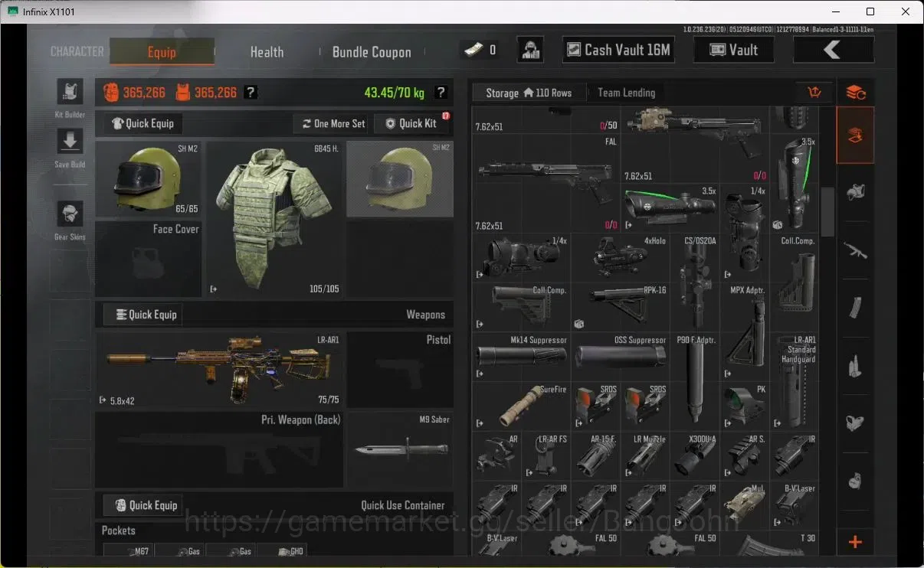This screenshot has width=924, height=568.
Task: Open Quick Kit button
Action: pos(411,123)
